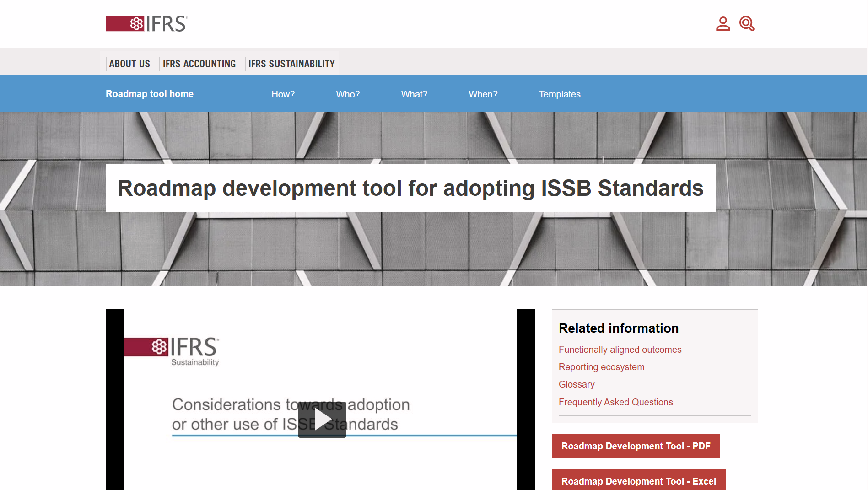
Task: Click the search magnifier icon
Action: (x=747, y=23)
